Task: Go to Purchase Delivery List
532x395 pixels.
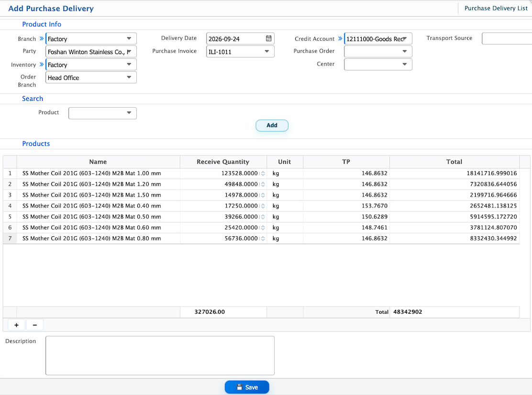Action: 496,8
